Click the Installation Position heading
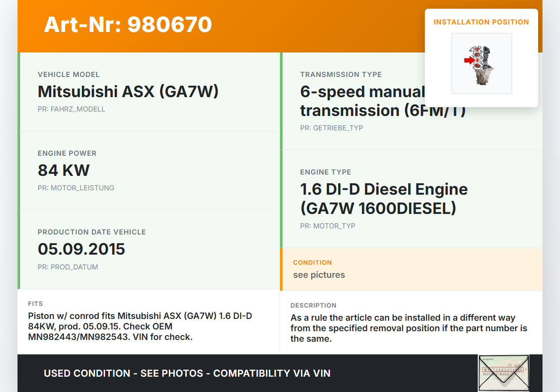 tap(481, 22)
